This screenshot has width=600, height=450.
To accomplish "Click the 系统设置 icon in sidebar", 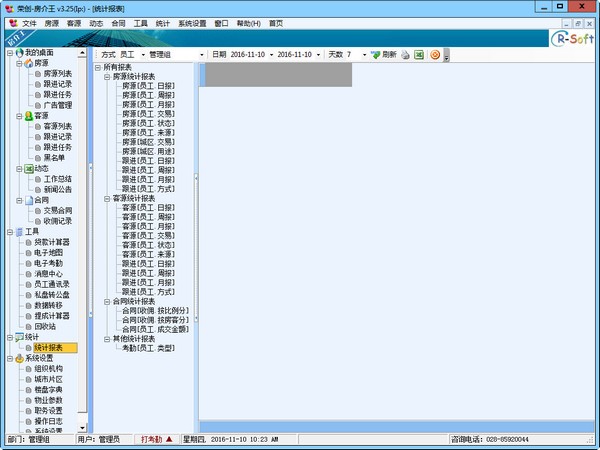I will pyautogui.click(x=17, y=358).
